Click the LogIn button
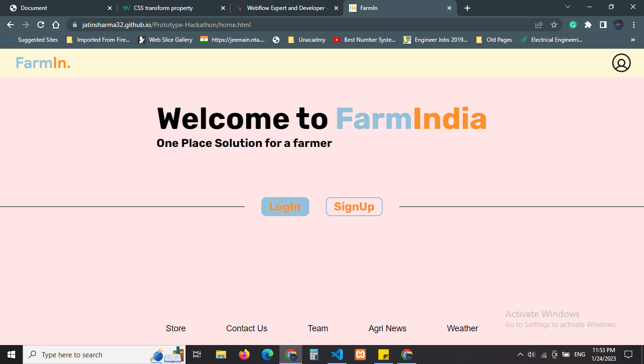Image resolution: width=644 pixels, height=364 pixels. point(285,207)
